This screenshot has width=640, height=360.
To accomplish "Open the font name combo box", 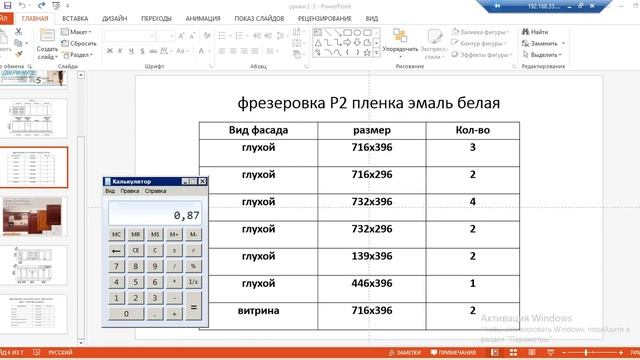I will (129, 36).
